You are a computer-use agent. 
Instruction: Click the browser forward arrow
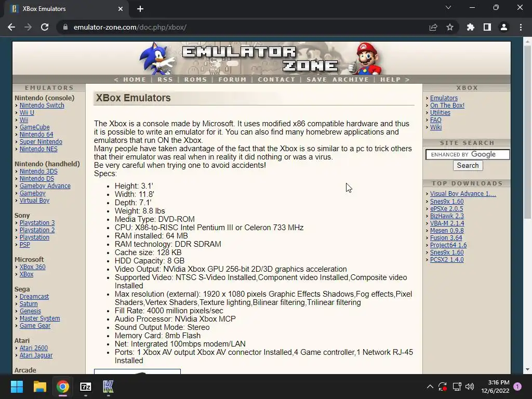coord(28,27)
